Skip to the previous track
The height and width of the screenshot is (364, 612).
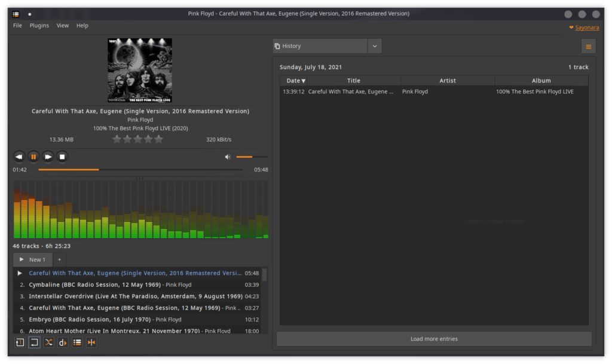pyautogui.click(x=19, y=157)
